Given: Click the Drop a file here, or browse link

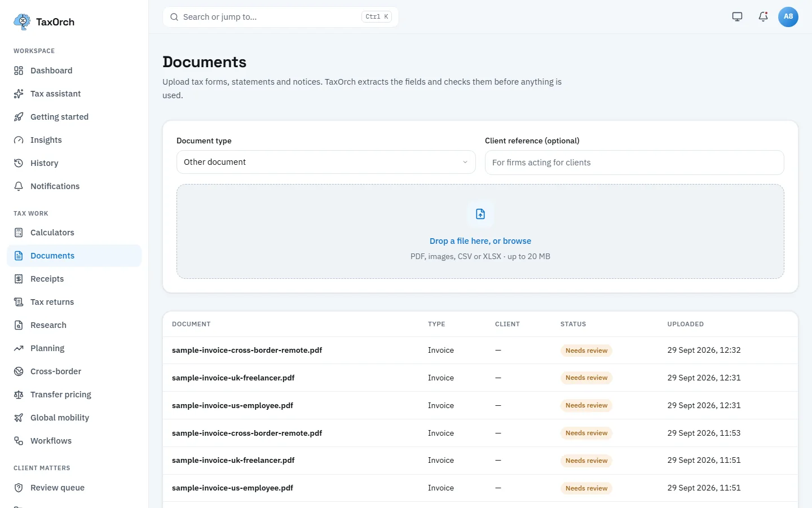Looking at the screenshot, I should click(x=480, y=241).
